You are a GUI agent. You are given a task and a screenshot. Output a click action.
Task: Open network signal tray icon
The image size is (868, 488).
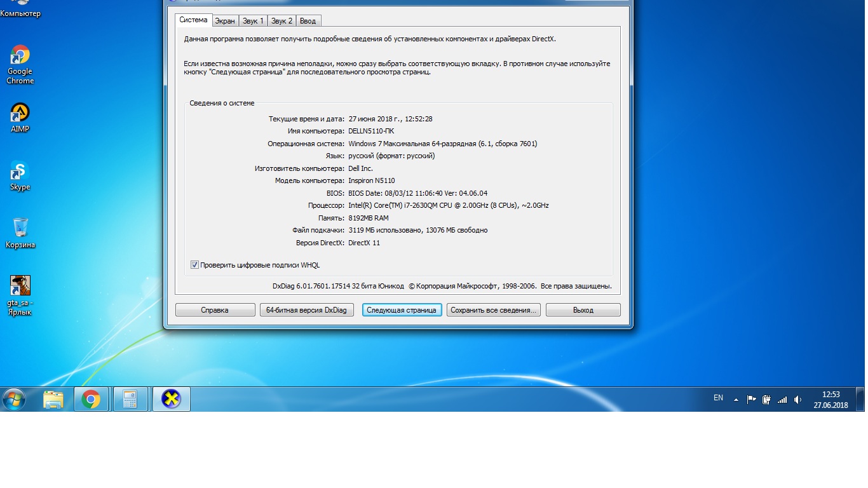point(782,400)
